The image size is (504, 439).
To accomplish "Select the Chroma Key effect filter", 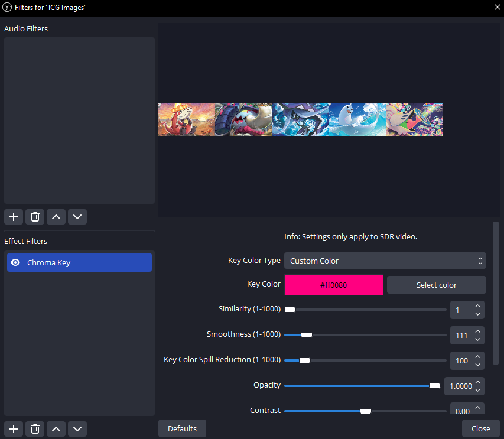I will pos(79,262).
